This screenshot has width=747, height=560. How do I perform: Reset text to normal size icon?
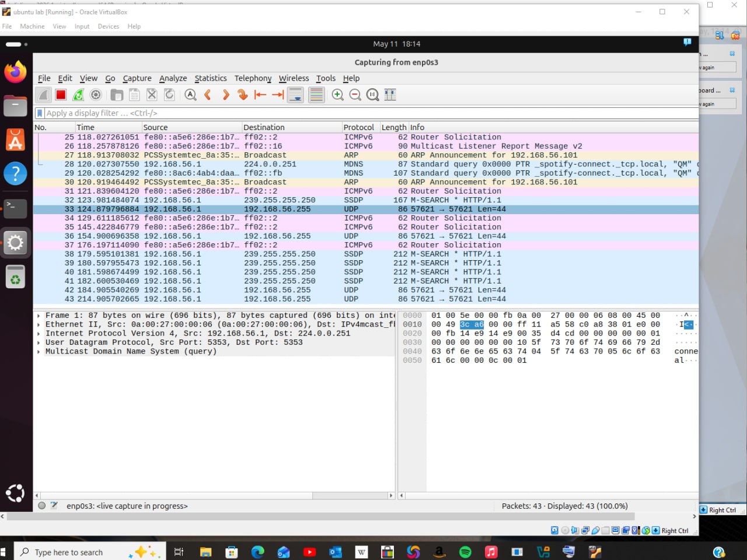372,94
